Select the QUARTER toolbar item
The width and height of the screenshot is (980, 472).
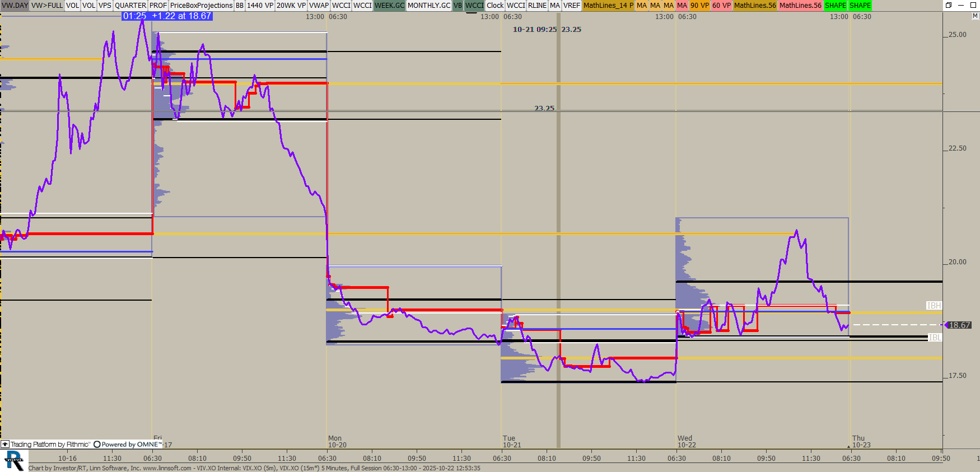(130, 5)
